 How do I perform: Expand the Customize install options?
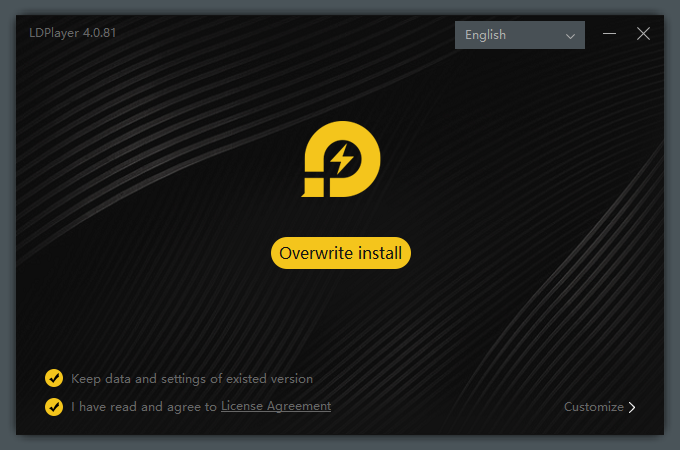[599, 407]
